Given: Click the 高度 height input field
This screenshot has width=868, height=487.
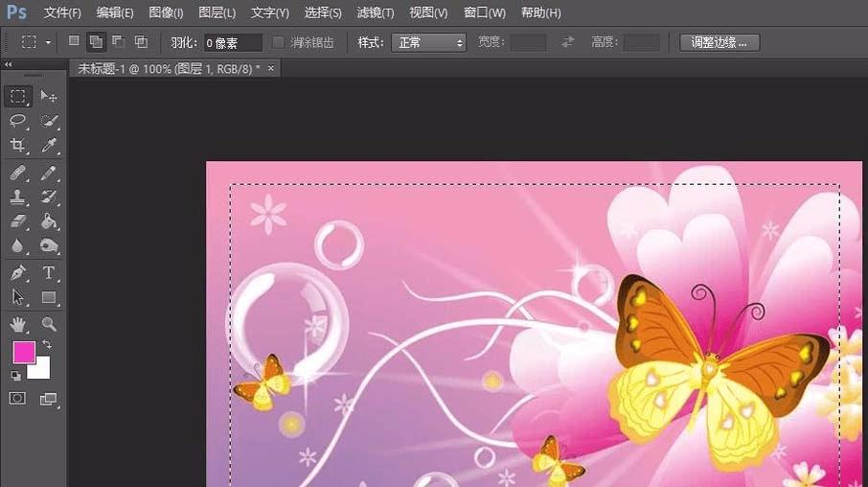Looking at the screenshot, I should click(x=641, y=43).
